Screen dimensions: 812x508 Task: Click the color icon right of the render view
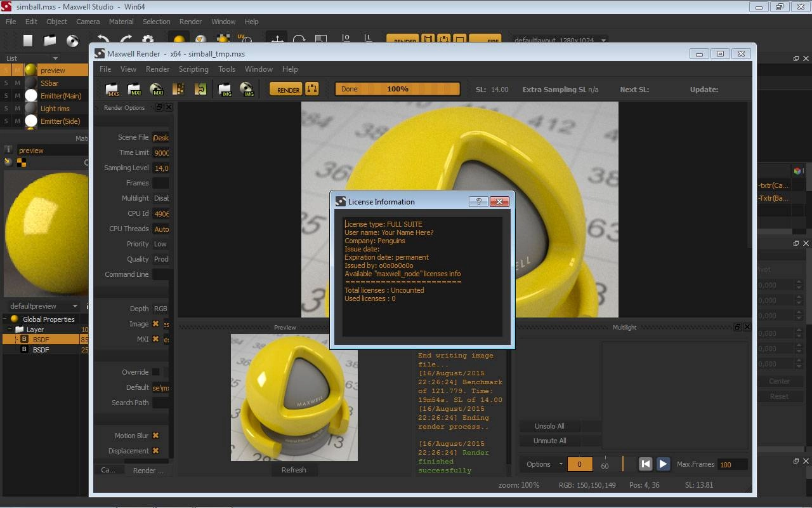797,171
